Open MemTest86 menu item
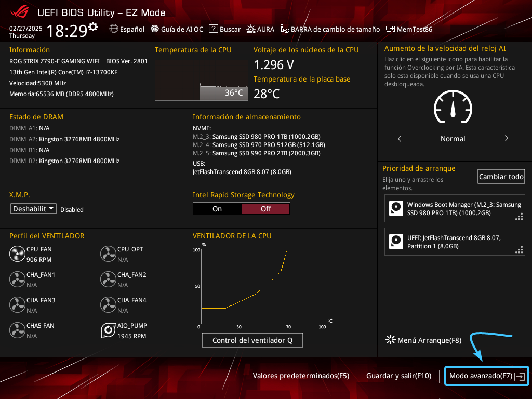The height and width of the screenshot is (399, 532). coord(409,29)
